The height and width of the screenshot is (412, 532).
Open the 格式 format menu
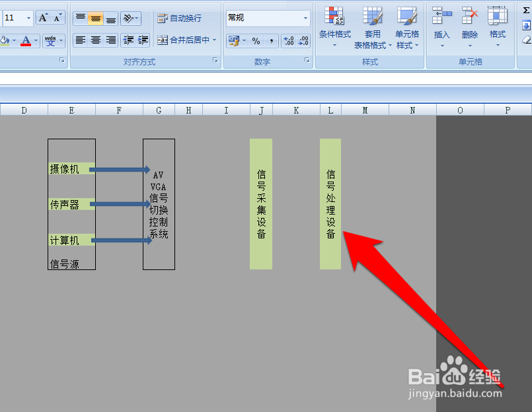498,27
